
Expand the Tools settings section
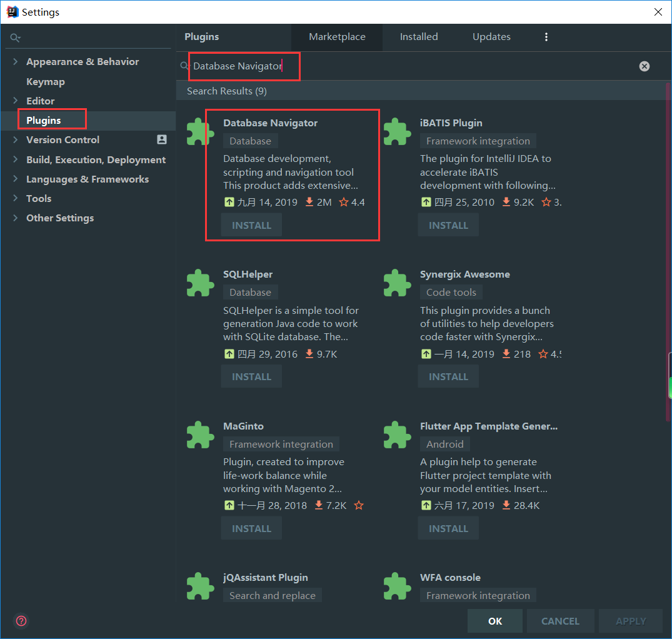14,198
